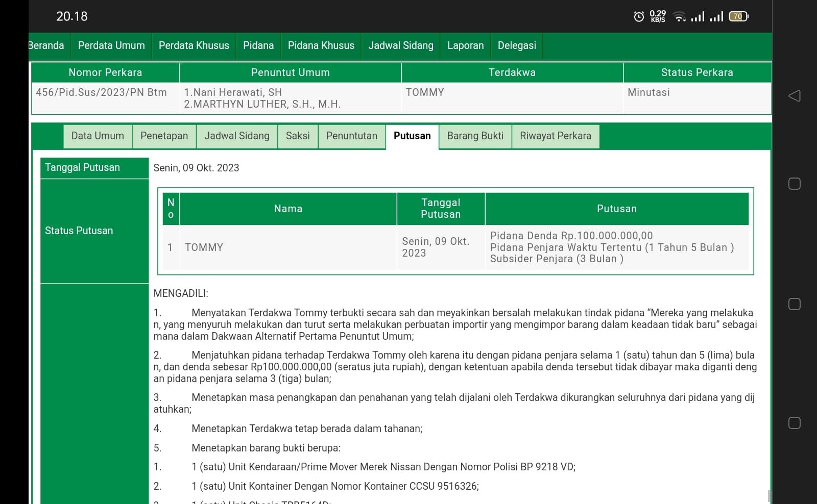Click the Nomor Perkara column header
Screen dimensions: 817x504
pyautogui.click(x=105, y=72)
